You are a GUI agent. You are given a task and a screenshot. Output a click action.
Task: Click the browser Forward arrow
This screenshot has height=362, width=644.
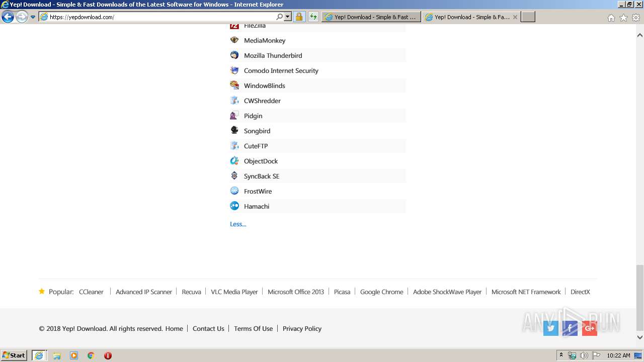(x=22, y=17)
